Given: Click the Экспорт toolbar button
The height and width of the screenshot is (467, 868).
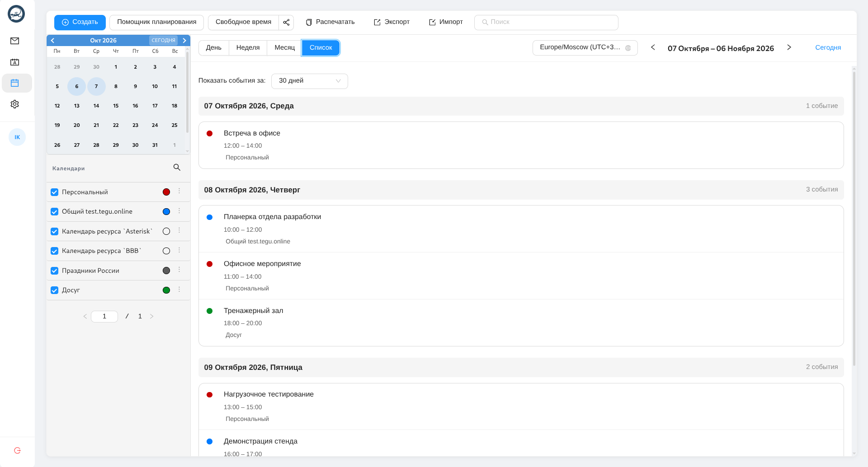Looking at the screenshot, I should point(392,22).
